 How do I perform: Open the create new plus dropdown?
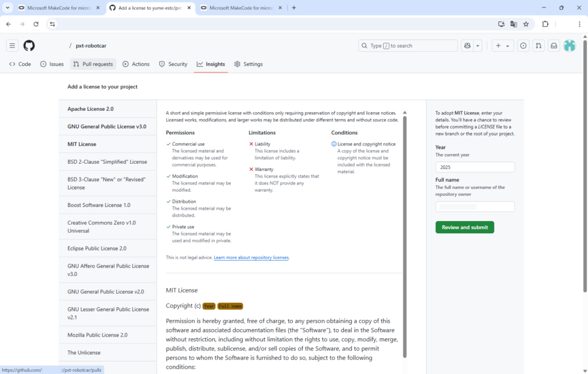tap(502, 45)
